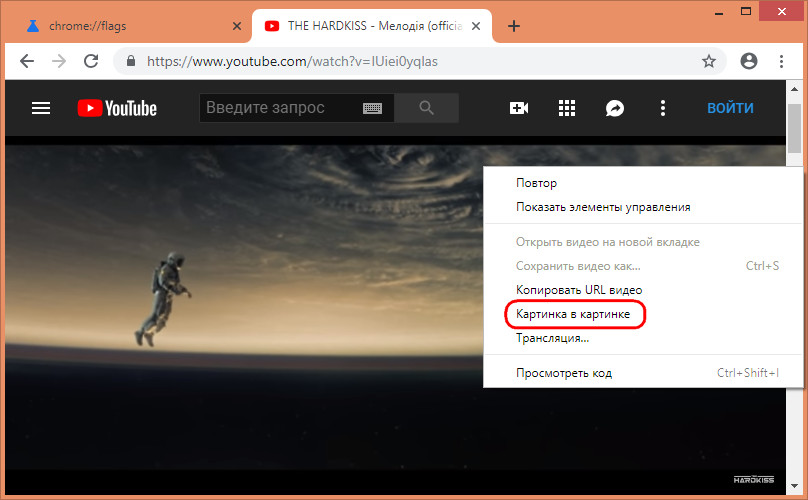Click the page scrollbar down arrow
Viewport: 808px width, 500px height.
click(794, 487)
